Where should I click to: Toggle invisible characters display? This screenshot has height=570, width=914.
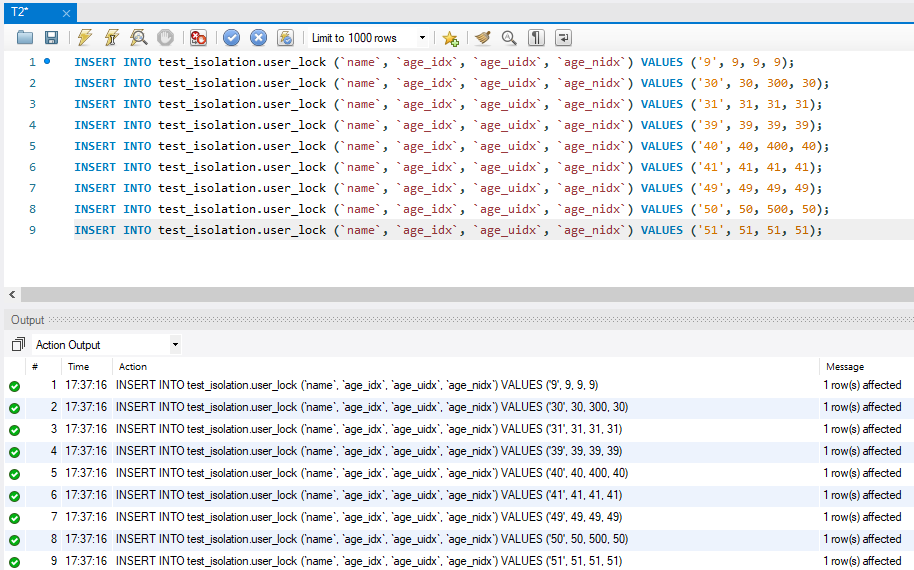(536, 38)
